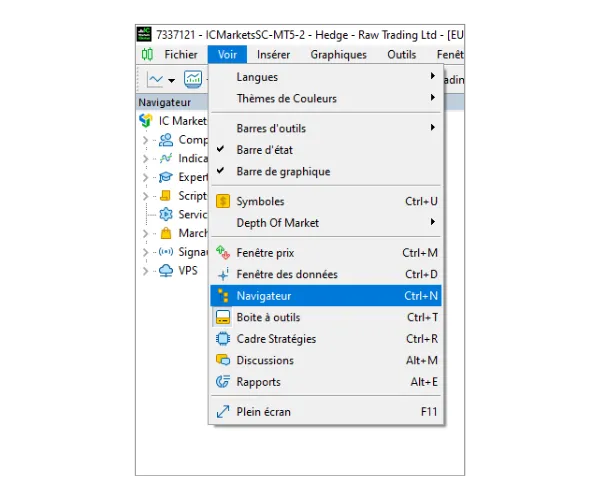Choose Thèmes de Couleurs menu entry
Viewport: 600px width, 500px height.
tap(326, 98)
